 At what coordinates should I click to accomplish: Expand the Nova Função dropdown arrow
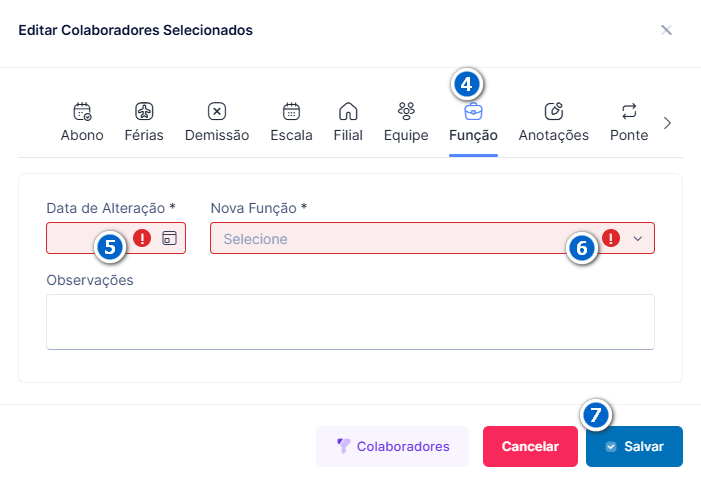tap(638, 239)
